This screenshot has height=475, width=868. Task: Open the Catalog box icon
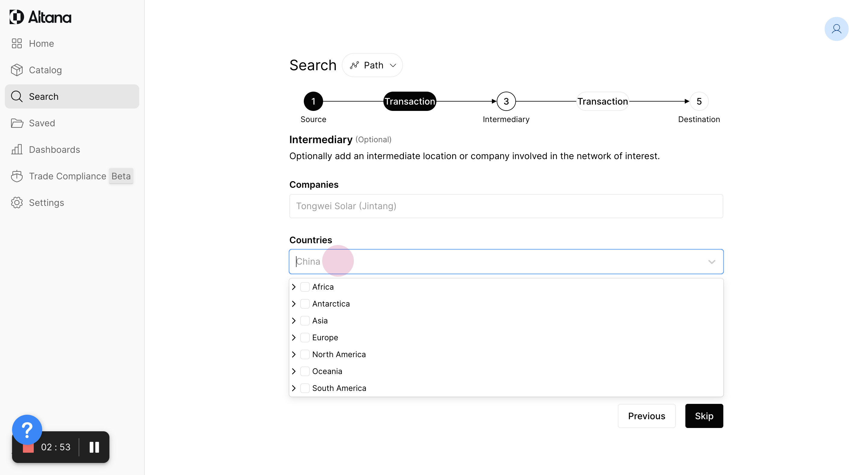17,70
